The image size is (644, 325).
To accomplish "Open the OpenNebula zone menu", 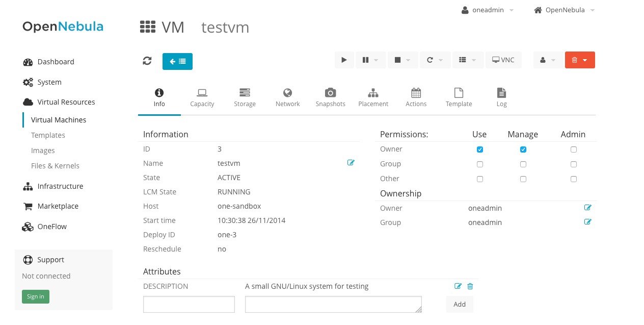I will tap(565, 10).
